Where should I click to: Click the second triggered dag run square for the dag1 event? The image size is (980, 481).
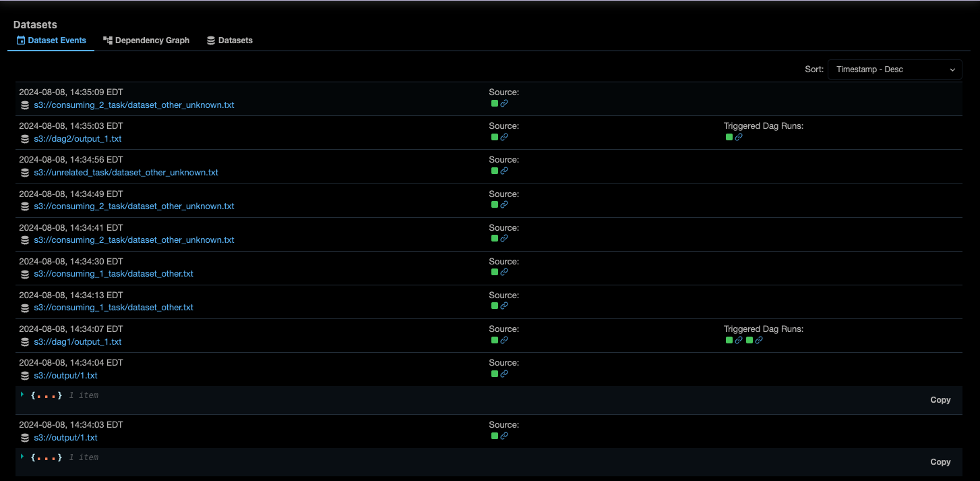pos(749,340)
